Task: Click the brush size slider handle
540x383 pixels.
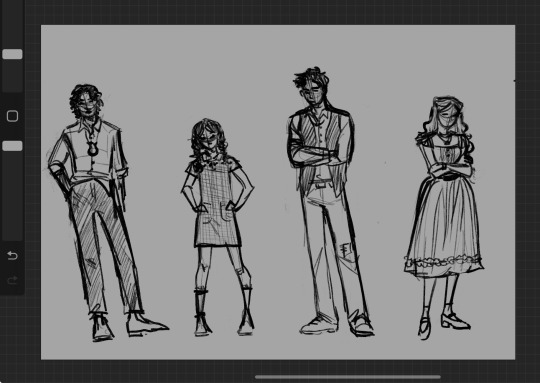Action: point(12,54)
